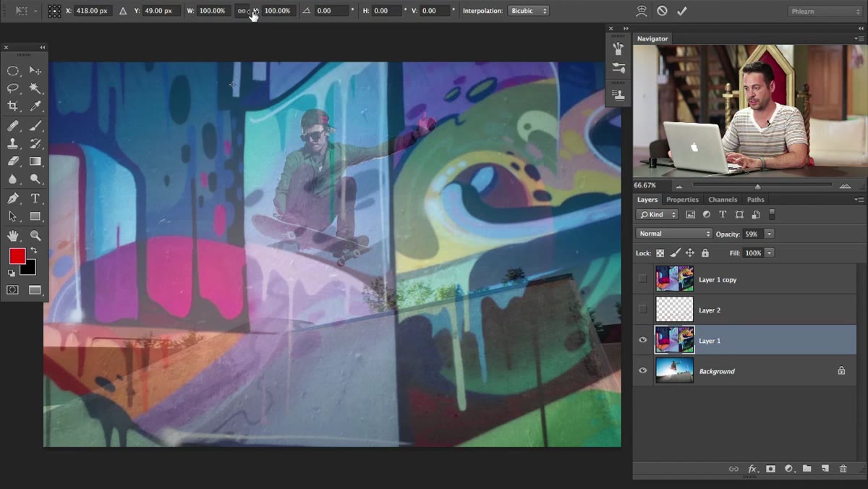
Task: Select the History Brush tool
Action: coord(35,143)
